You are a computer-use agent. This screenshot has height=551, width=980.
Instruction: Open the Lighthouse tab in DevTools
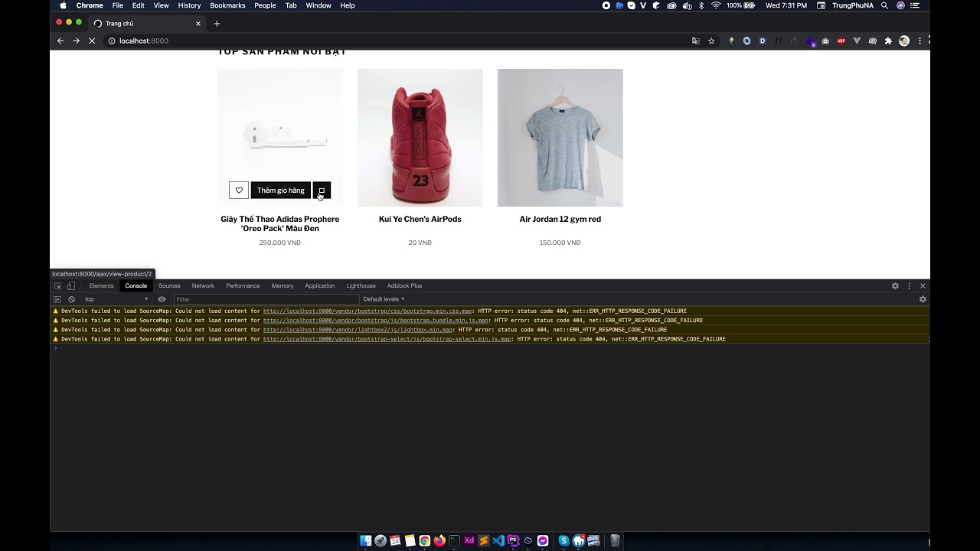361,285
